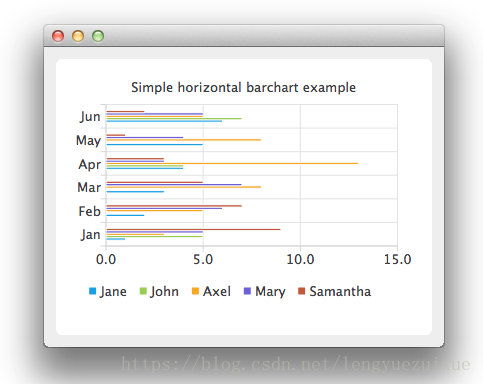Click the '0.0' value axis label
The height and width of the screenshot is (384, 483).
click(x=106, y=259)
